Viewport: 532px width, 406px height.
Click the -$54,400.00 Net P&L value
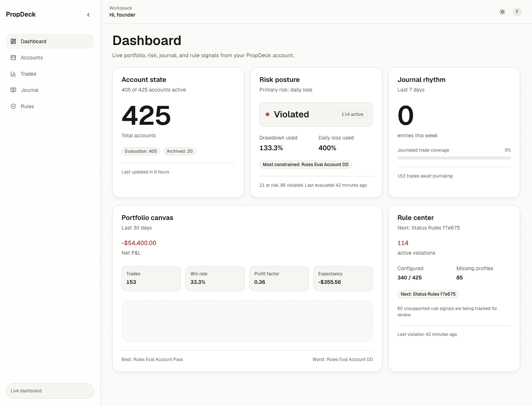coord(139,243)
